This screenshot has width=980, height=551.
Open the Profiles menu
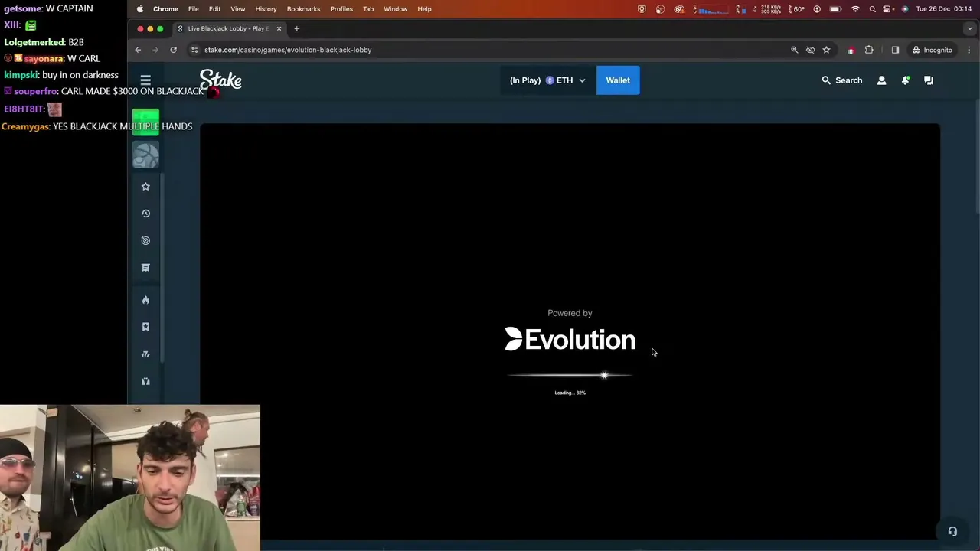pyautogui.click(x=341, y=9)
